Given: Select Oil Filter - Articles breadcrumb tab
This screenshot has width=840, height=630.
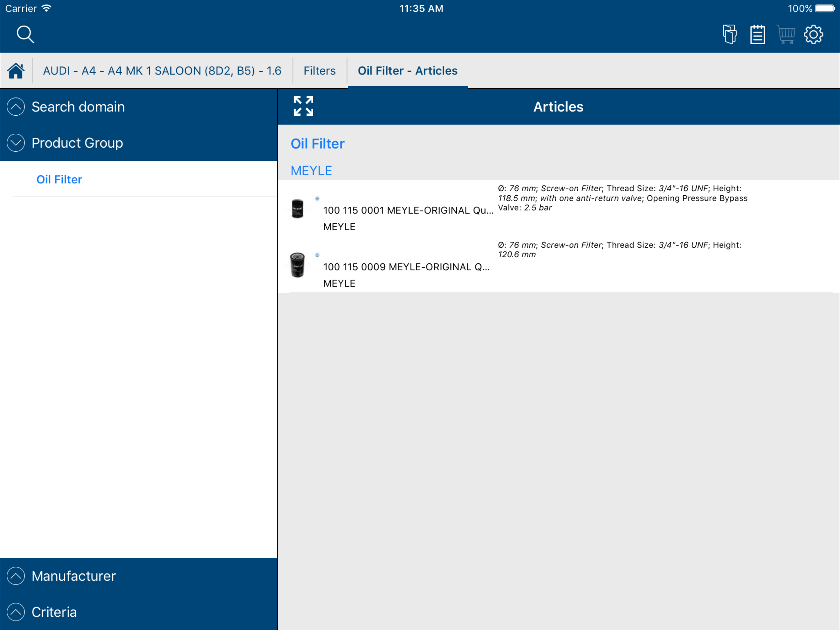Looking at the screenshot, I should point(407,71).
